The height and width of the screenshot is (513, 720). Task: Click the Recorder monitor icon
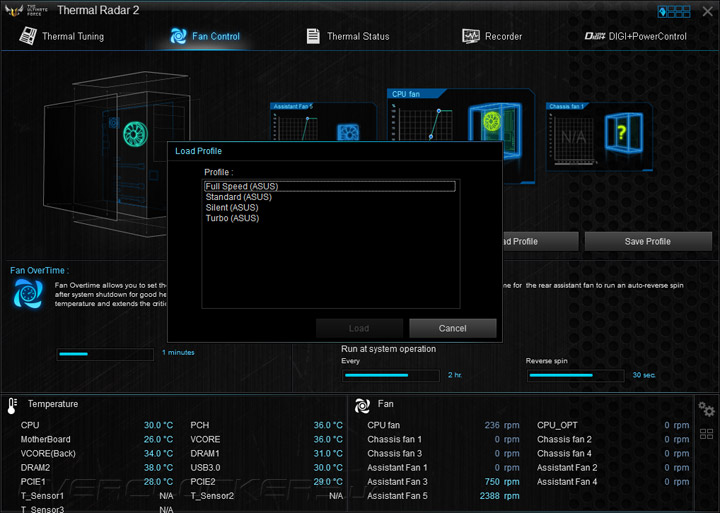tap(471, 36)
